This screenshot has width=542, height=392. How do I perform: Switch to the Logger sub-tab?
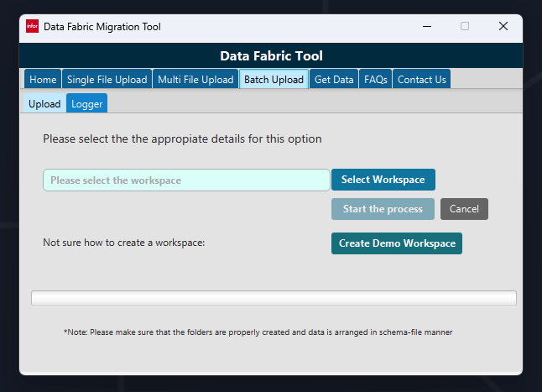click(87, 103)
